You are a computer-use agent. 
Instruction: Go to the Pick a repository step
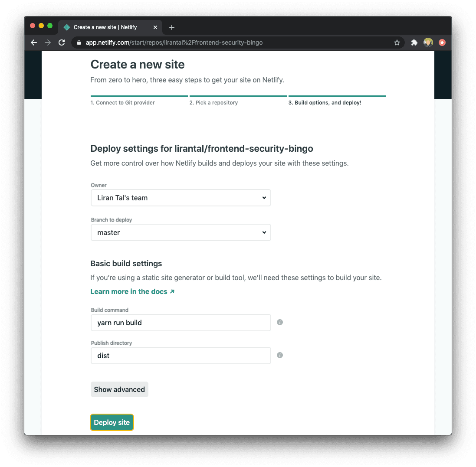click(214, 103)
